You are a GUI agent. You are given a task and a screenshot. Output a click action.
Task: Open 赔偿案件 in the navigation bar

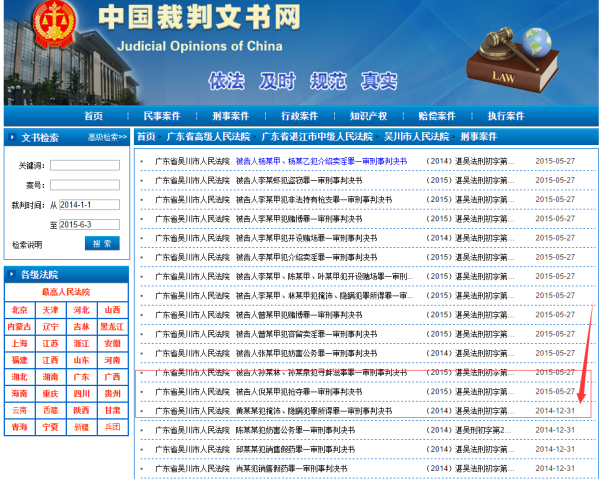[437, 116]
